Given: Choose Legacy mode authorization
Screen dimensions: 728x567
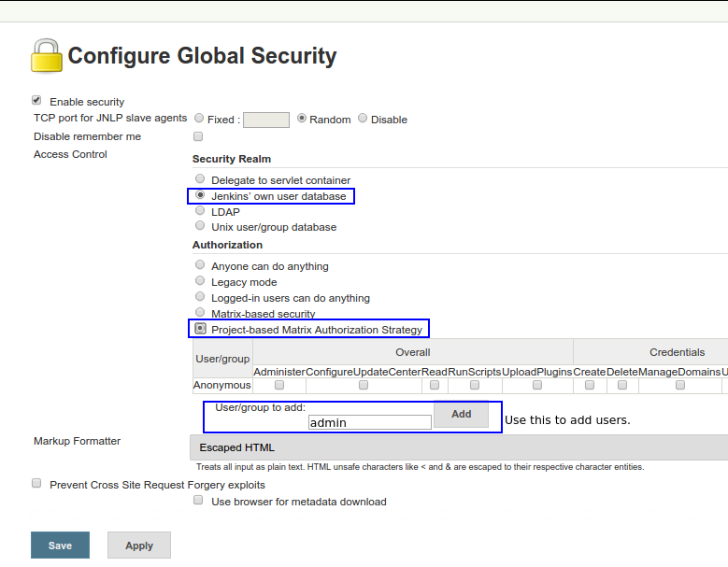Looking at the screenshot, I should coord(200,280).
